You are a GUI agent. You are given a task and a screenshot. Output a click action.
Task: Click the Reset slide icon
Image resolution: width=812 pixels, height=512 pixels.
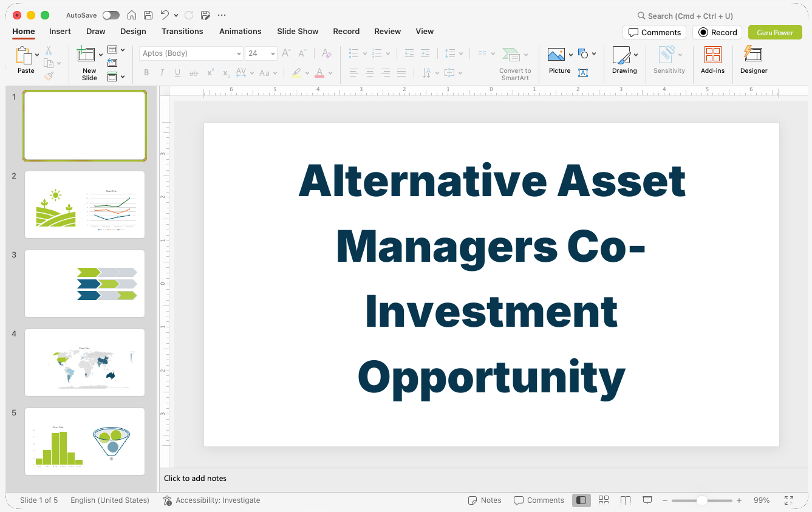coord(112,63)
